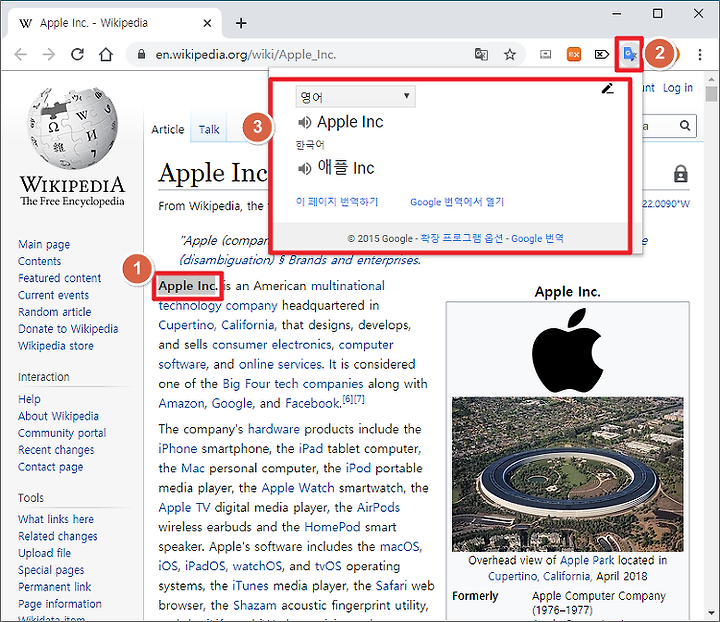Click the 이 페이지 번역하기 link
Image resolution: width=720 pixels, height=622 pixels.
pyautogui.click(x=337, y=202)
